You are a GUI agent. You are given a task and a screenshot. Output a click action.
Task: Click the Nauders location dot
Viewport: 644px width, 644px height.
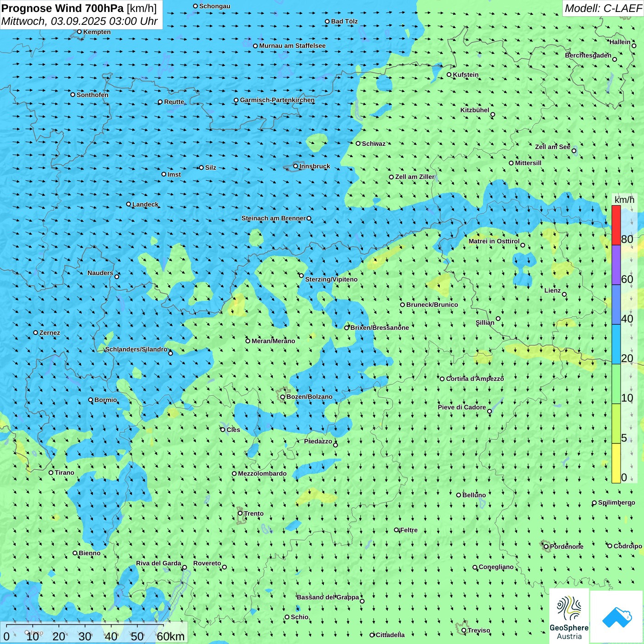[117, 276]
